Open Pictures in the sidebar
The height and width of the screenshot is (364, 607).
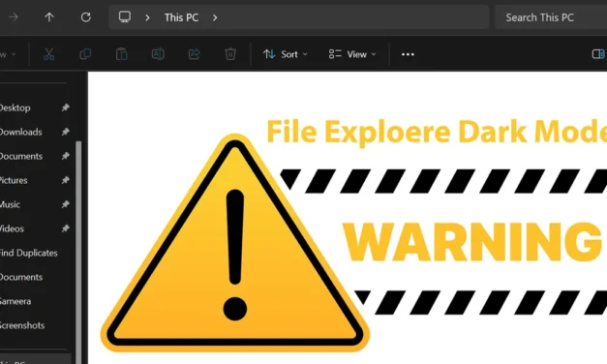pos(14,180)
